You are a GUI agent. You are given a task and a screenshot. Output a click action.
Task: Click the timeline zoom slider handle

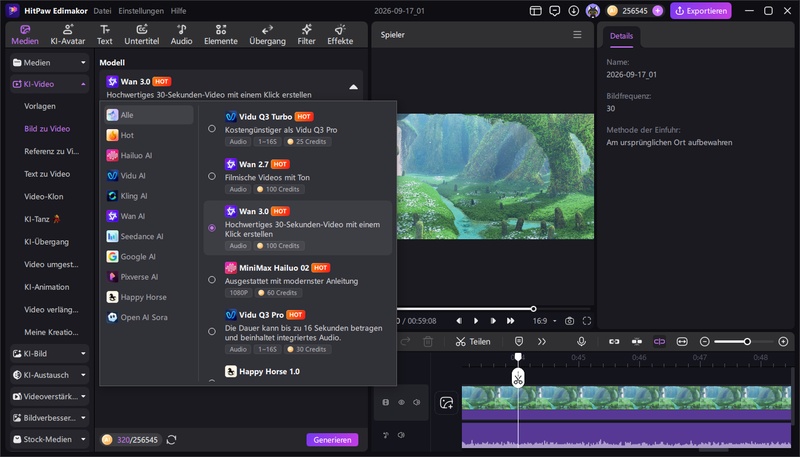[x=747, y=341]
